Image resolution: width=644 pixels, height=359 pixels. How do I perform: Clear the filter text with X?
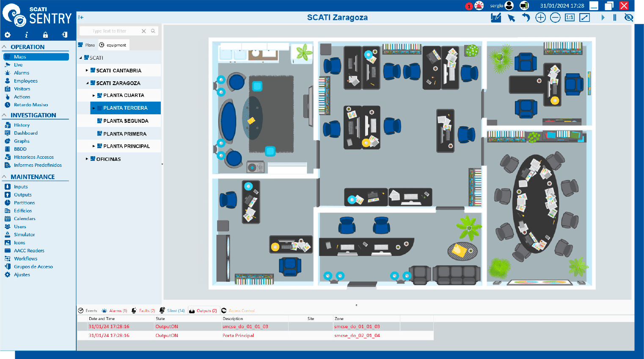coord(144,31)
